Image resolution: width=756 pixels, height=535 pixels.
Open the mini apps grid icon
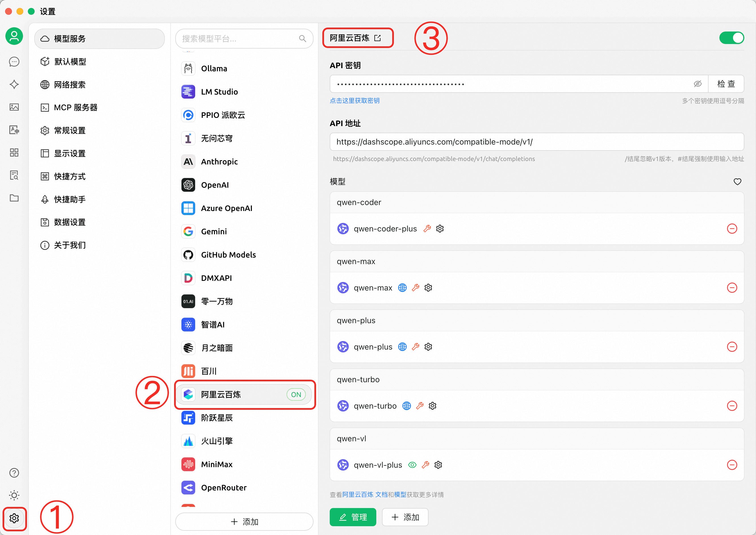click(14, 152)
